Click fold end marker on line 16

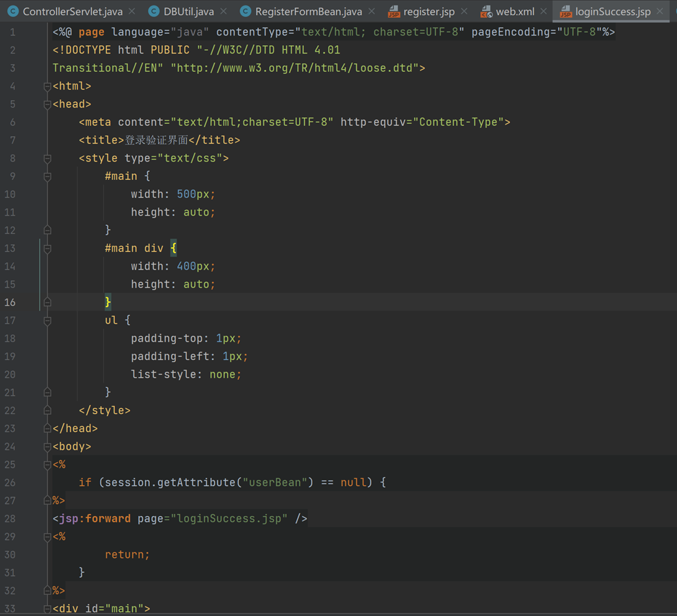[x=47, y=302]
